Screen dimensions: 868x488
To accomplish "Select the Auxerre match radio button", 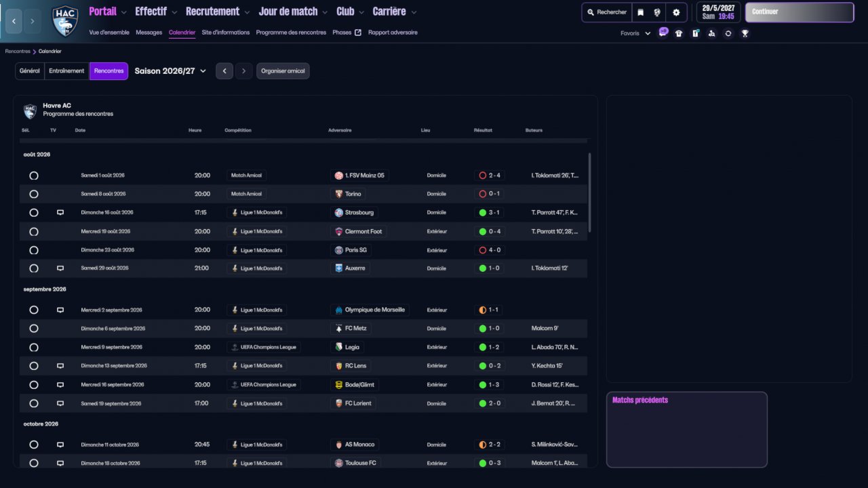I will 34,268.
